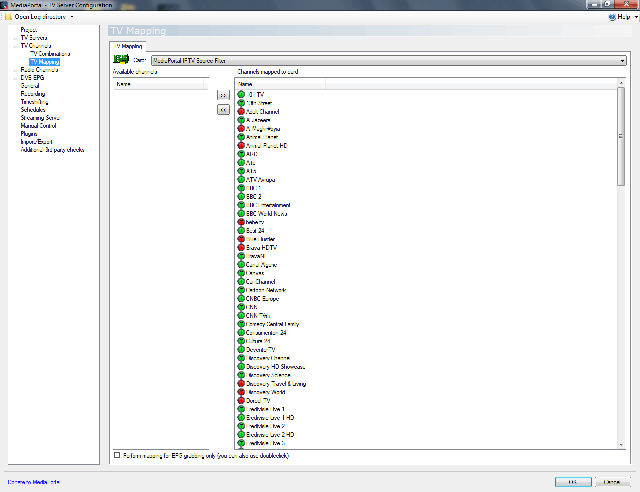Select Recording in the sidebar tree
Image resolution: width=640 pixels, height=492 pixels.
(33, 94)
